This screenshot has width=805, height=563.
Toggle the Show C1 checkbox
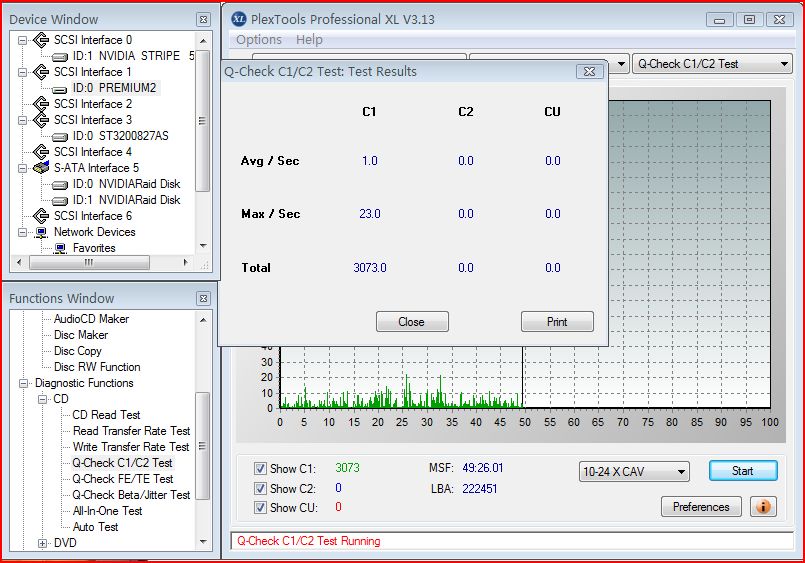tap(260, 469)
